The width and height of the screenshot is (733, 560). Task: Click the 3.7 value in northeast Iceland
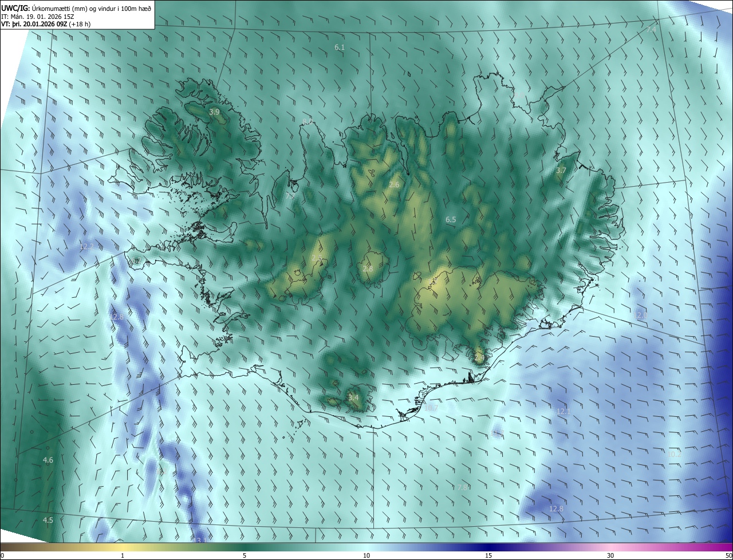pyautogui.click(x=561, y=170)
